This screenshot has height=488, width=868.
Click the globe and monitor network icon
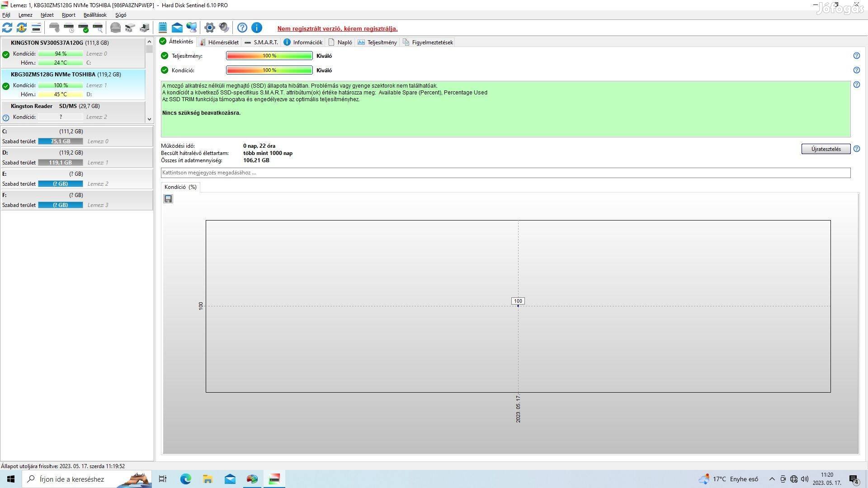(x=192, y=28)
